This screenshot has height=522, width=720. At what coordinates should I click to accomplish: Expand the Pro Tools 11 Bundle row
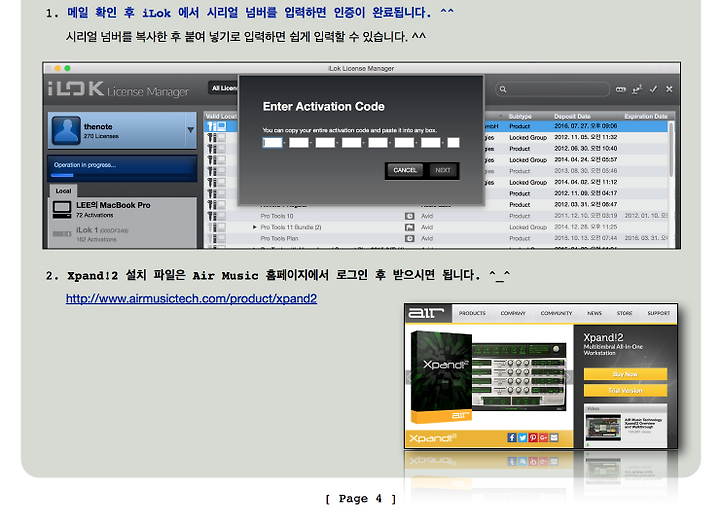tap(254, 227)
